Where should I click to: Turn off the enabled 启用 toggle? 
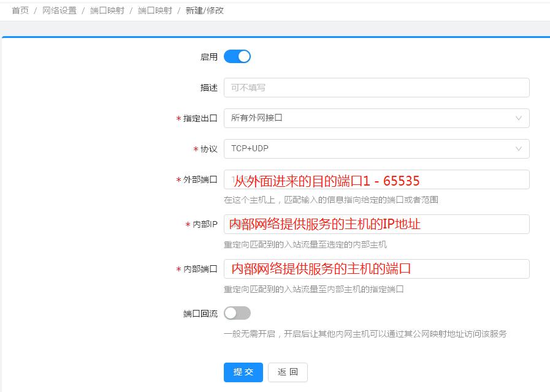click(237, 56)
